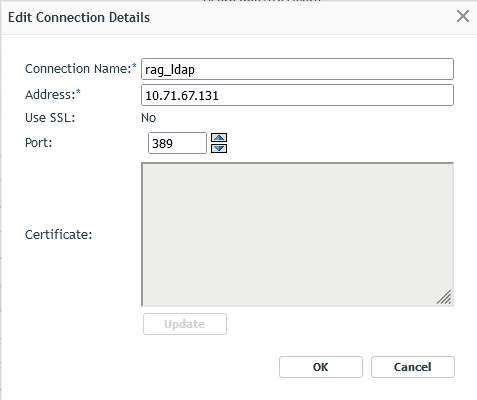Select the Port number box showing 389
The height and width of the screenshot is (400, 477).
click(177, 143)
